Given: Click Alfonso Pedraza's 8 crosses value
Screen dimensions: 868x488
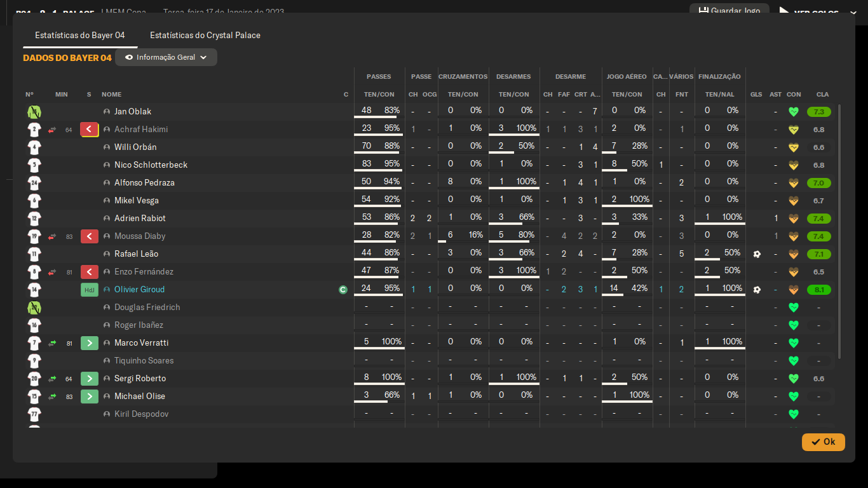Looking at the screenshot, I should tap(451, 182).
